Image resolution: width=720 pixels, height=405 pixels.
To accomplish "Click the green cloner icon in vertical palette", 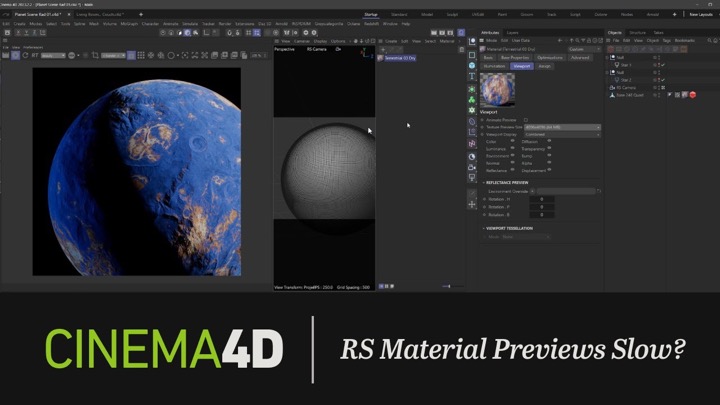I will pos(472,100).
